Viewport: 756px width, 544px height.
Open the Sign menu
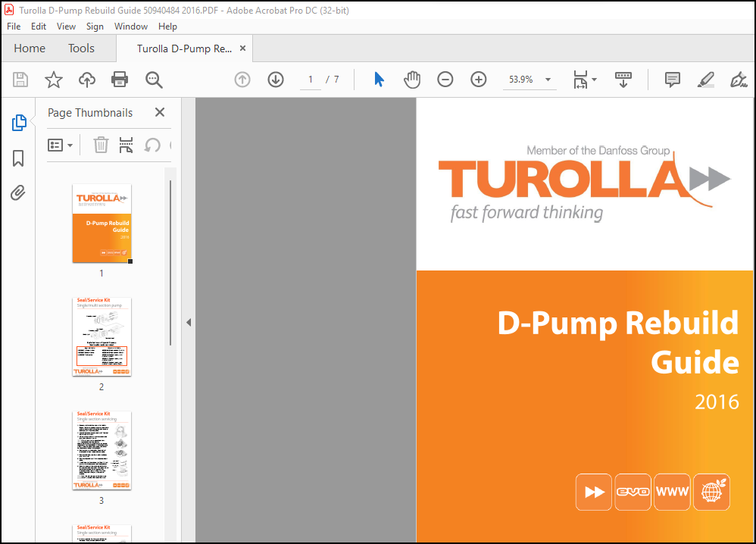(95, 27)
